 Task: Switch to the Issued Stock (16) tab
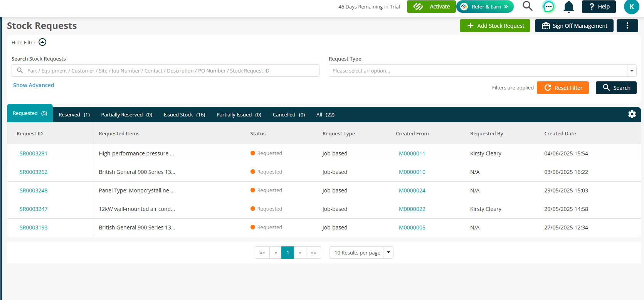tap(185, 115)
